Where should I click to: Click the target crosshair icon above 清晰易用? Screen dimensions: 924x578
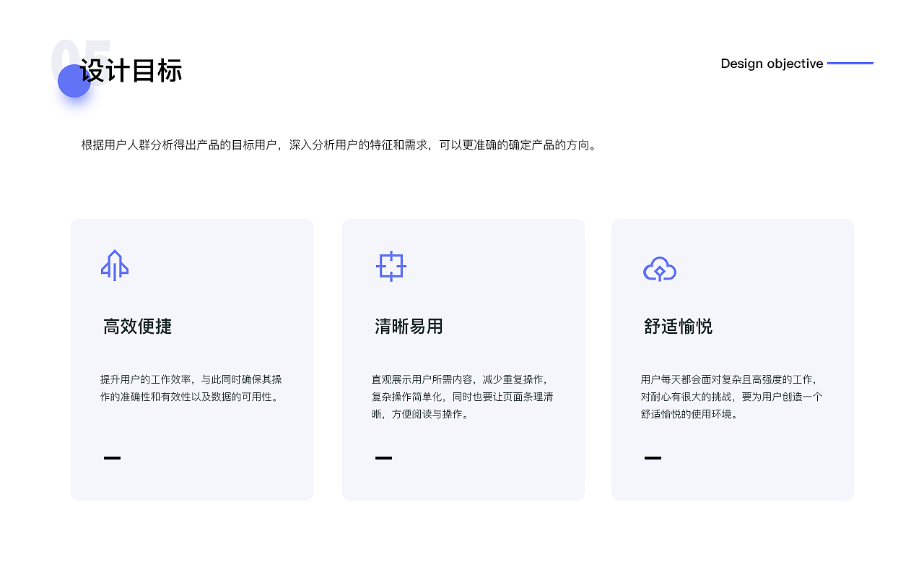click(391, 267)
